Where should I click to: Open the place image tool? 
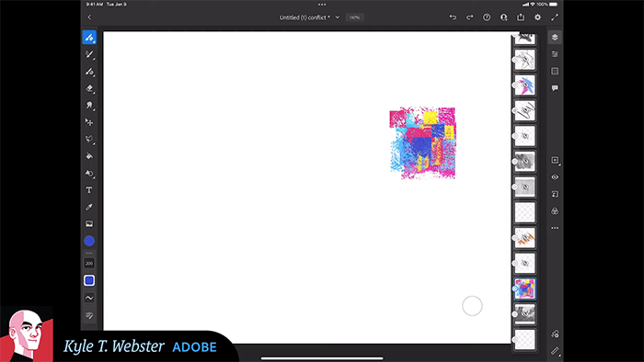click(x=89, y=224)
